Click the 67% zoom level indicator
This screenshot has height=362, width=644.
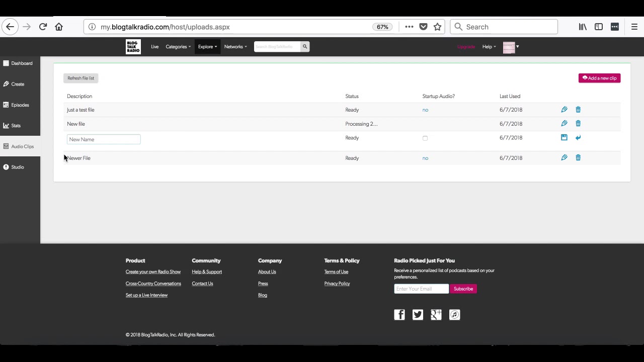pos(382,27)
